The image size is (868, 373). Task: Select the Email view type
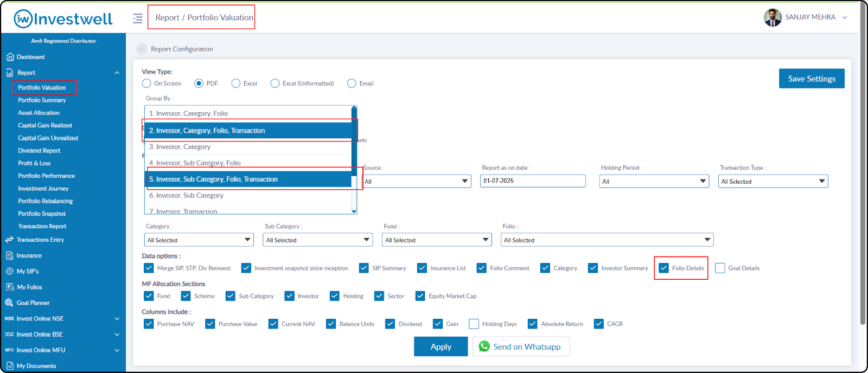352,83
